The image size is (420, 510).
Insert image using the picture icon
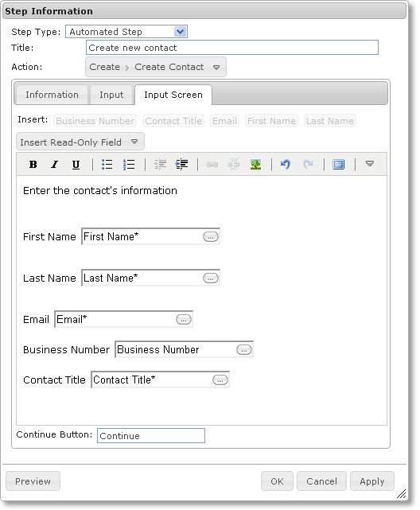point(255,165)
